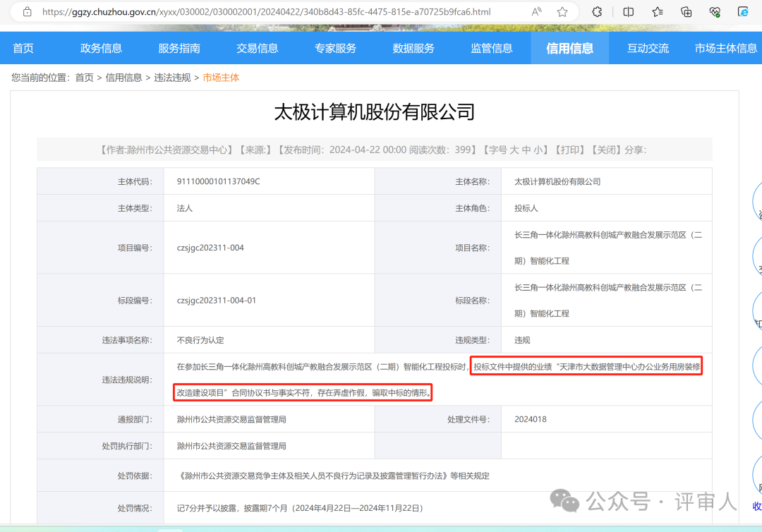The width and height of the screenshot is (762, 532).
Task: Open the Read Aloud icon in address bar
Action: [x=536, y=12]
